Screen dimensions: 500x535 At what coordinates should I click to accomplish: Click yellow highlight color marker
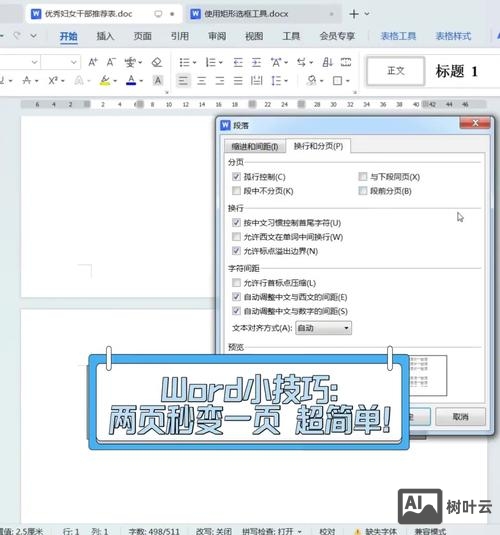tap(105, 81)
